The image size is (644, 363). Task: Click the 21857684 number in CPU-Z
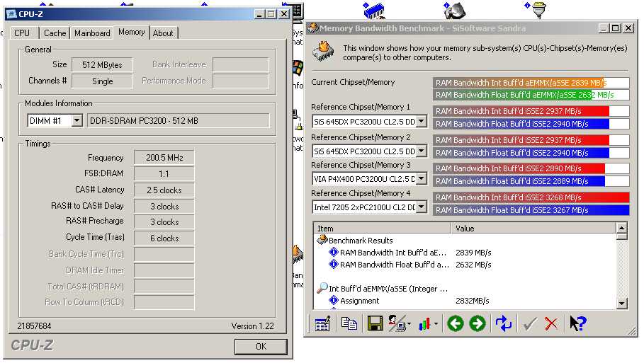(x=34, y=326)
